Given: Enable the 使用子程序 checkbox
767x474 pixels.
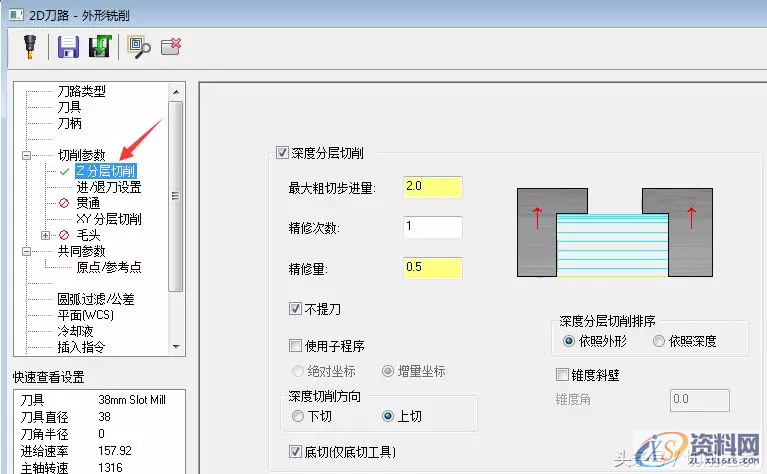Looking at the screenshot, I should [x=295, y=346].
